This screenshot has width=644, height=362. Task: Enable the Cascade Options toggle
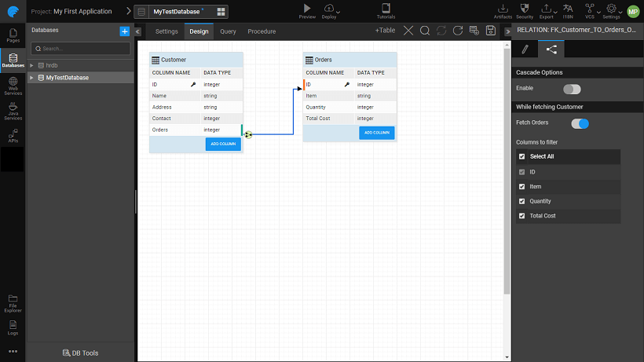(x=572, y=89)
